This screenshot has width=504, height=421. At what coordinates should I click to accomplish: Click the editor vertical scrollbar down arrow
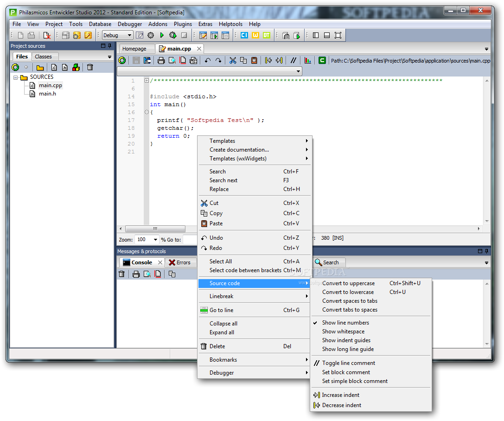point(487,222)
